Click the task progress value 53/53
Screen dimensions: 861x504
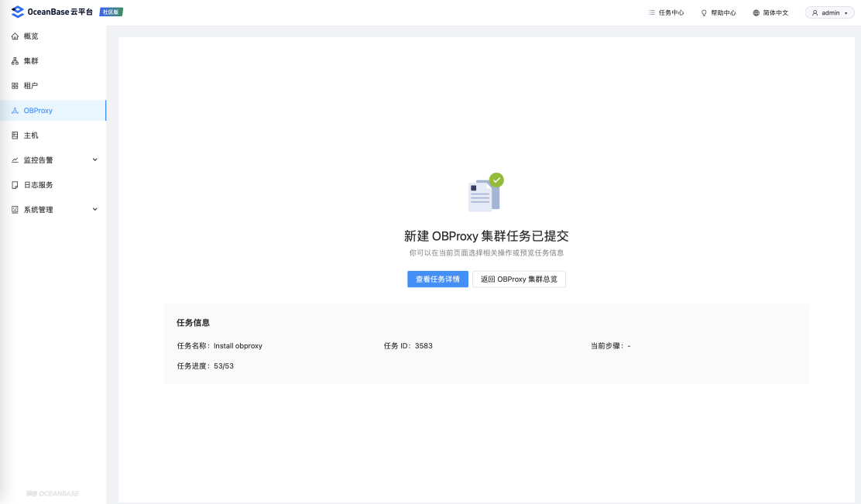(x=224, y=366)
